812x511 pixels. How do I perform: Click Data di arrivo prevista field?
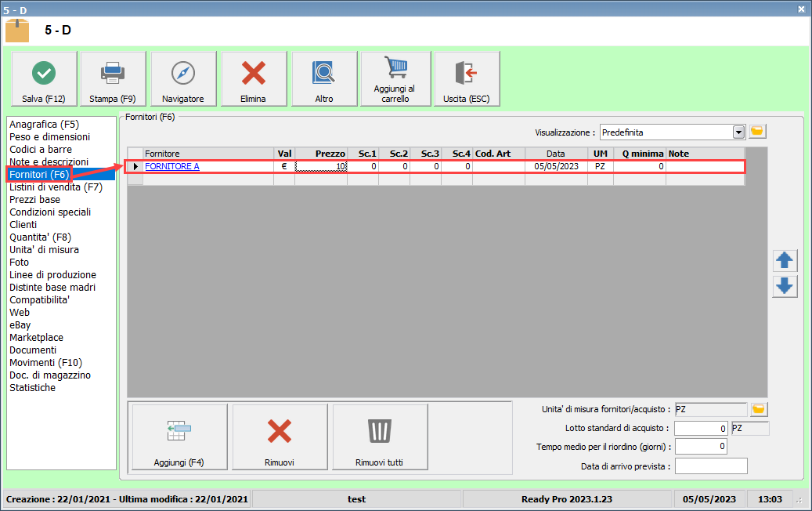click(711, 466)
